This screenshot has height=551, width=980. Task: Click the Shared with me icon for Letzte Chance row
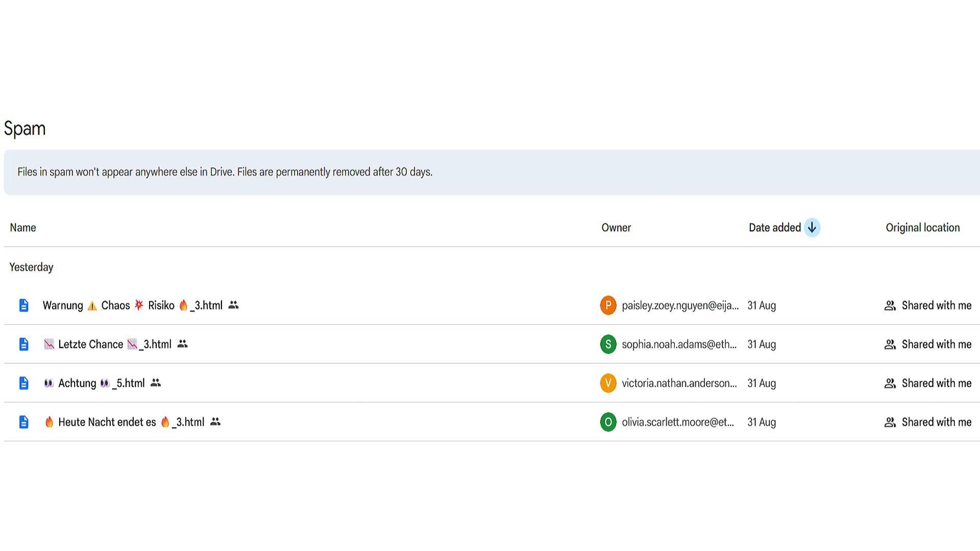tap(890, 344)
